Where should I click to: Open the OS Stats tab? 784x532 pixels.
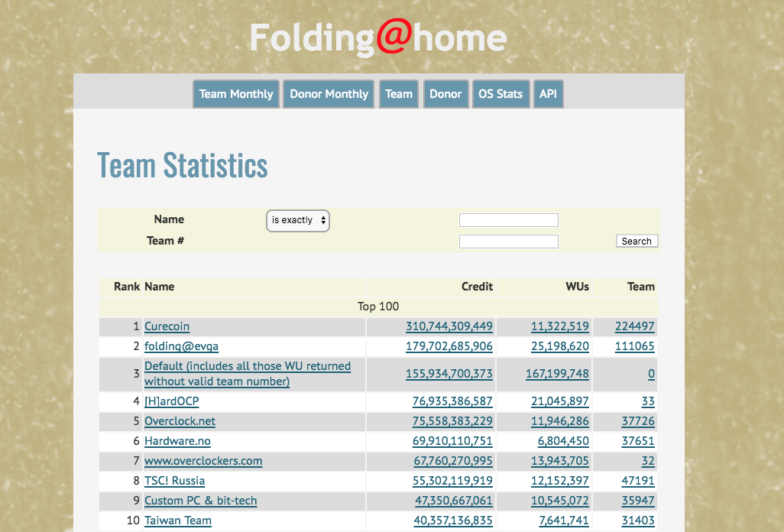tap(501, 94)
